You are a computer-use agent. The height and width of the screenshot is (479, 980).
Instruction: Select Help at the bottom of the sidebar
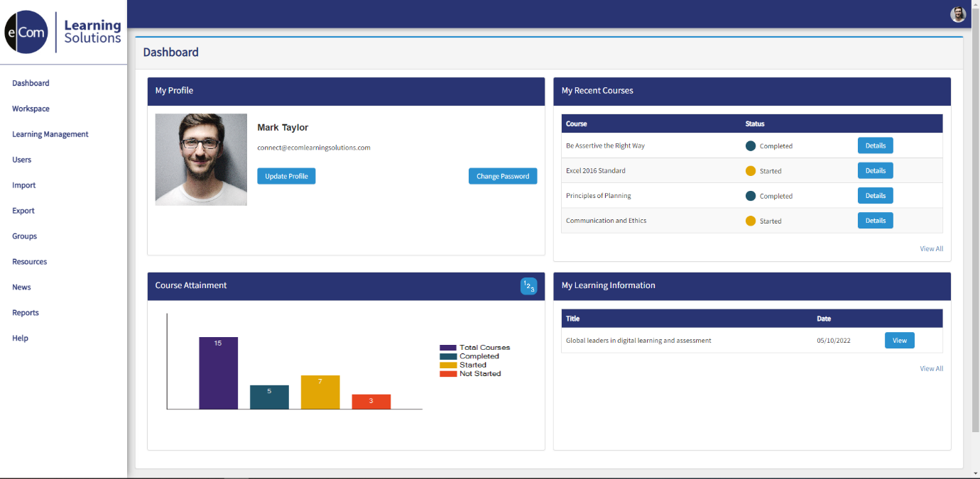point(19,338)
